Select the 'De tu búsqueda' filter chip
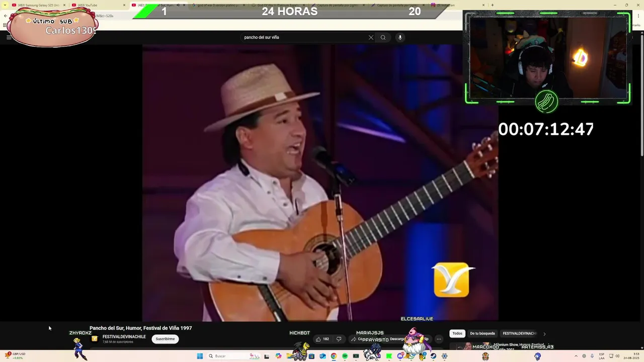 pos(482,333)
